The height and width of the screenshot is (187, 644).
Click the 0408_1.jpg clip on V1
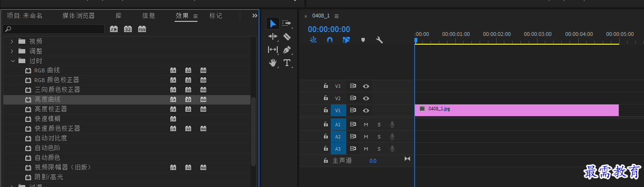tap(517, 110)
